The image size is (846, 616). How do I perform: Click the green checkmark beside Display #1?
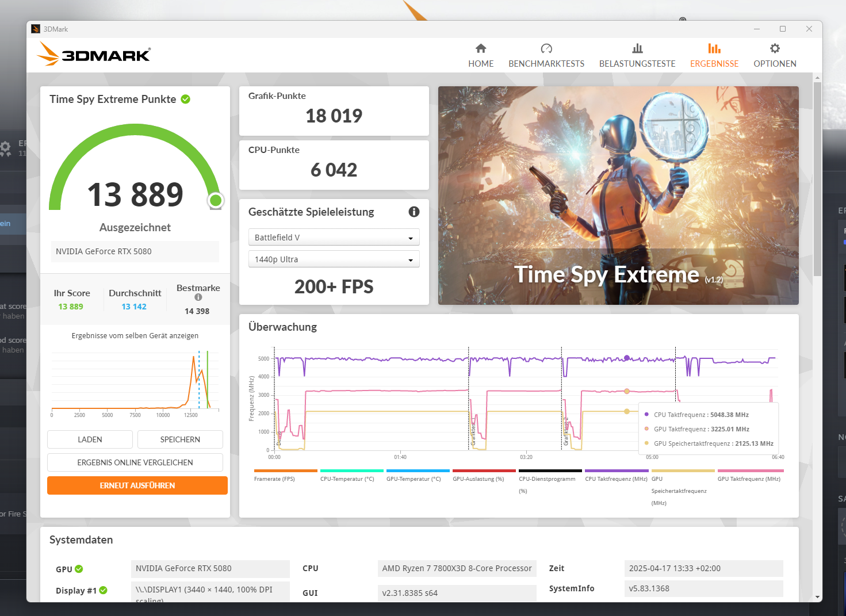104,590
